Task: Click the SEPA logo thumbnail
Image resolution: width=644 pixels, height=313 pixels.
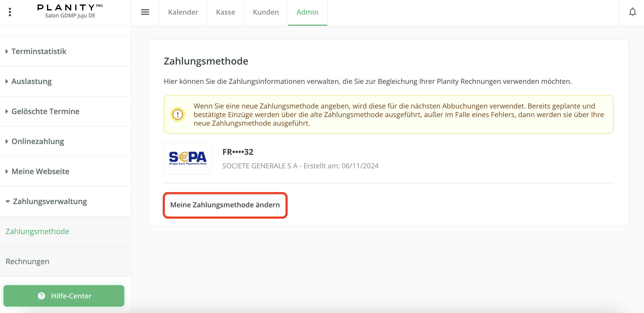Action: pos(187,158)
